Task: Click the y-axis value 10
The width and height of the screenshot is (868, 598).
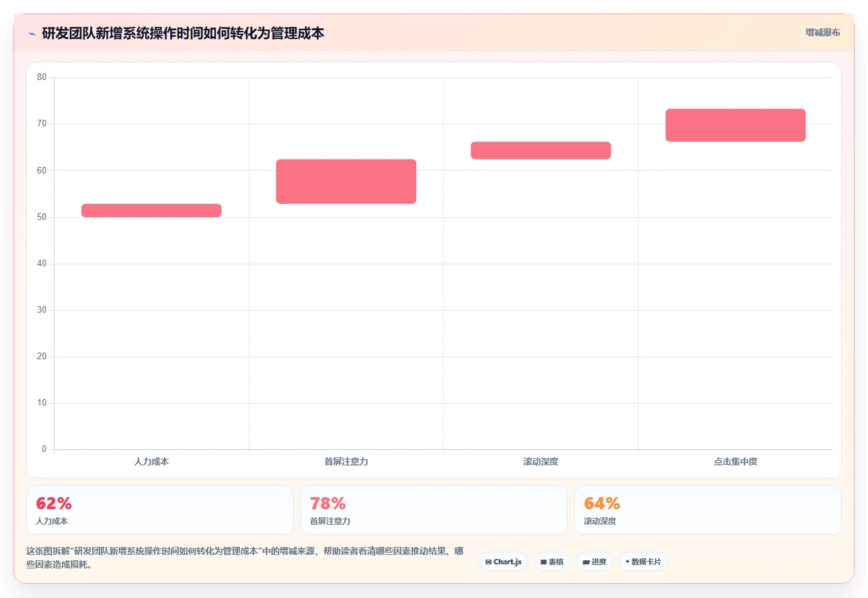Action: coord(42,403)
